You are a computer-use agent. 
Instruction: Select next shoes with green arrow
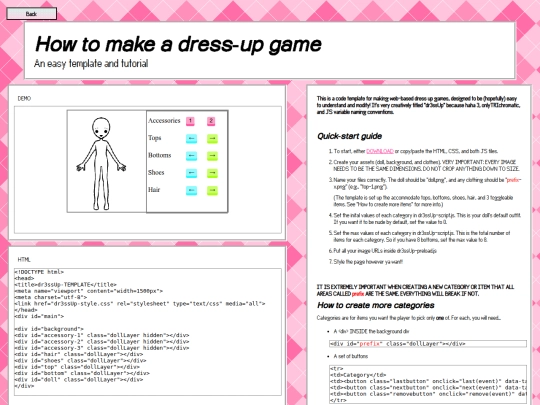(212, 173)
